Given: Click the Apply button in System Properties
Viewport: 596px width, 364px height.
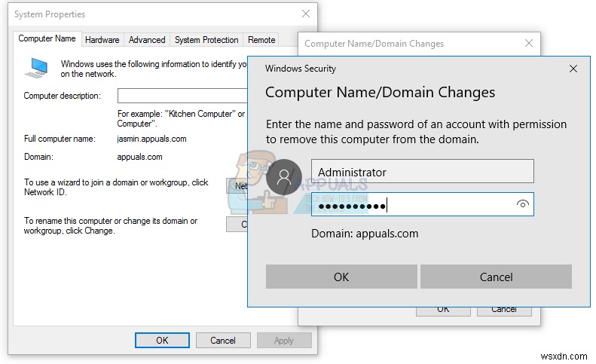Looking at the screenshot, I should pyautogui.click(x=283, y=340).
